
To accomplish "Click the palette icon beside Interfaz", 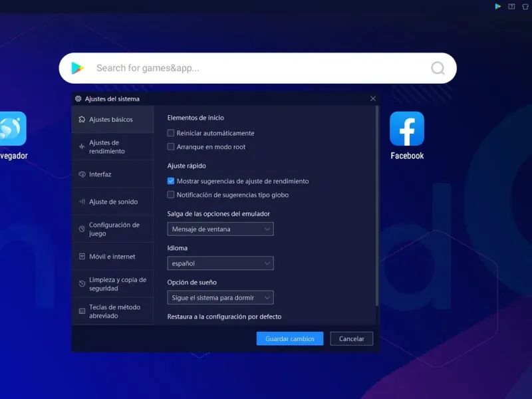I will click(x=82, y=174).
